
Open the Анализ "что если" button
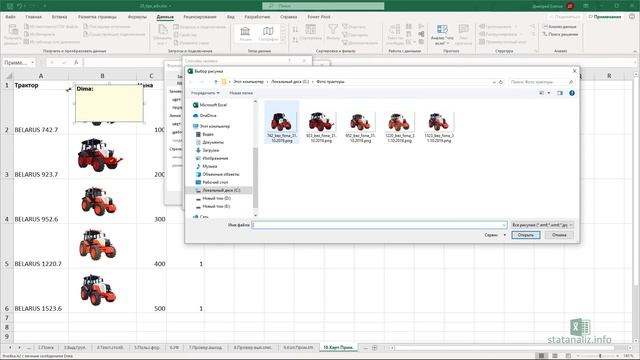[442, 34]
